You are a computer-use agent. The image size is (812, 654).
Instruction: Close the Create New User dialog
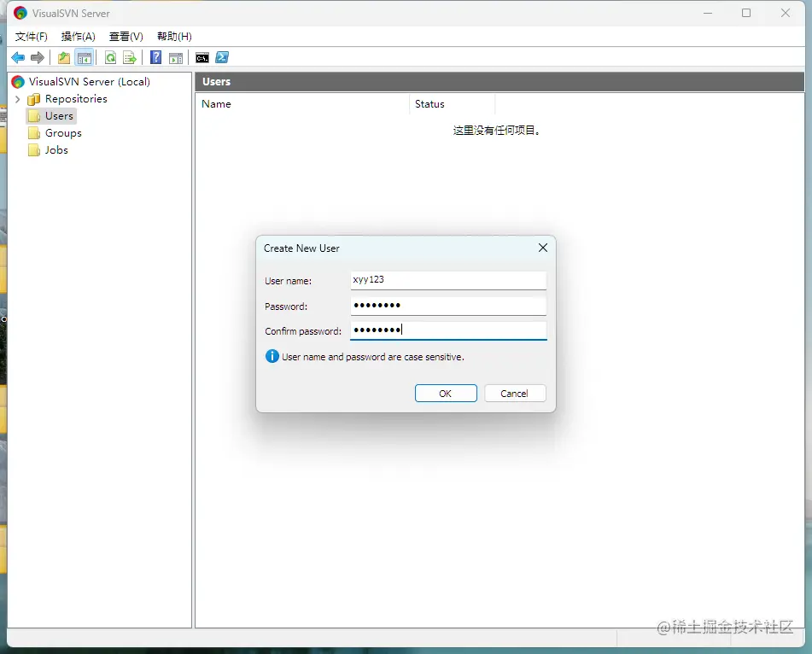(543, 248)
